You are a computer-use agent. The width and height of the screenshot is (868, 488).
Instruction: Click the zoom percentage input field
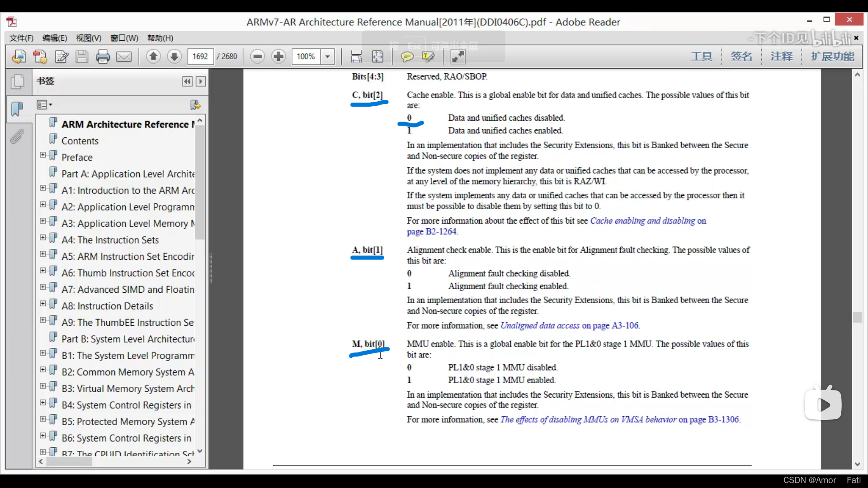[x=307, y=56]
